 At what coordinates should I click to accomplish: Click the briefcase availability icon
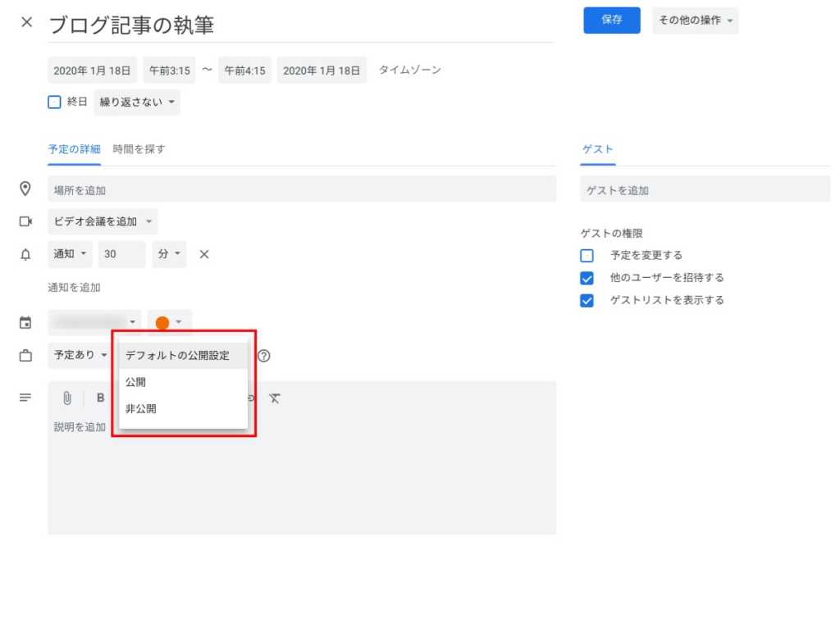point(25,356)
